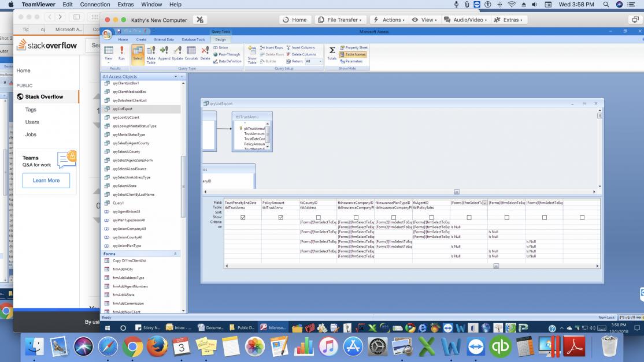Open the Return value dropdown
644x362 pixels.
tap(320, 61)
